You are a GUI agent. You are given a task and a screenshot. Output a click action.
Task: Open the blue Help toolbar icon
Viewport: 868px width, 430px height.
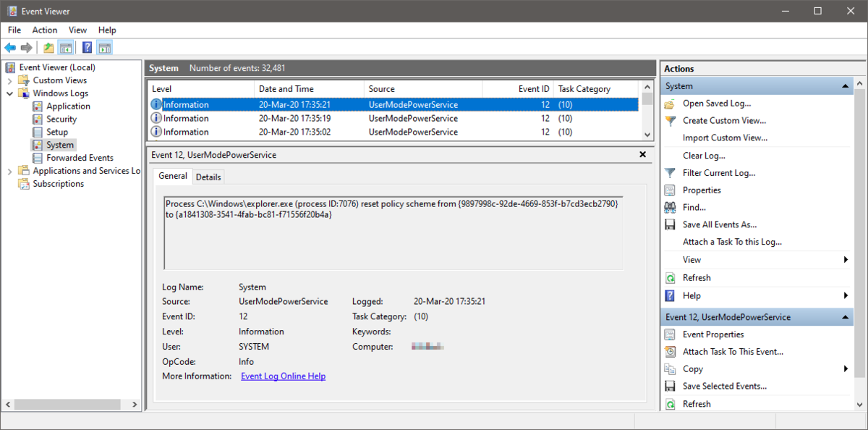click(x=87, y=48)
